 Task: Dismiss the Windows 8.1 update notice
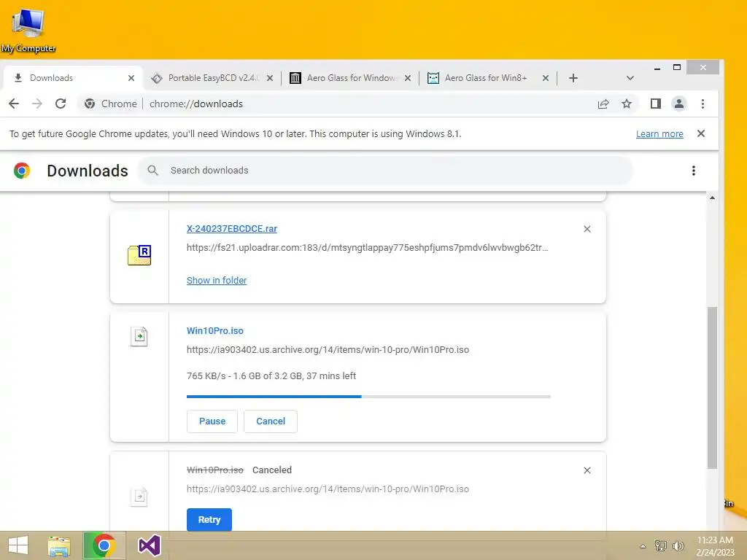click(701, 134)
